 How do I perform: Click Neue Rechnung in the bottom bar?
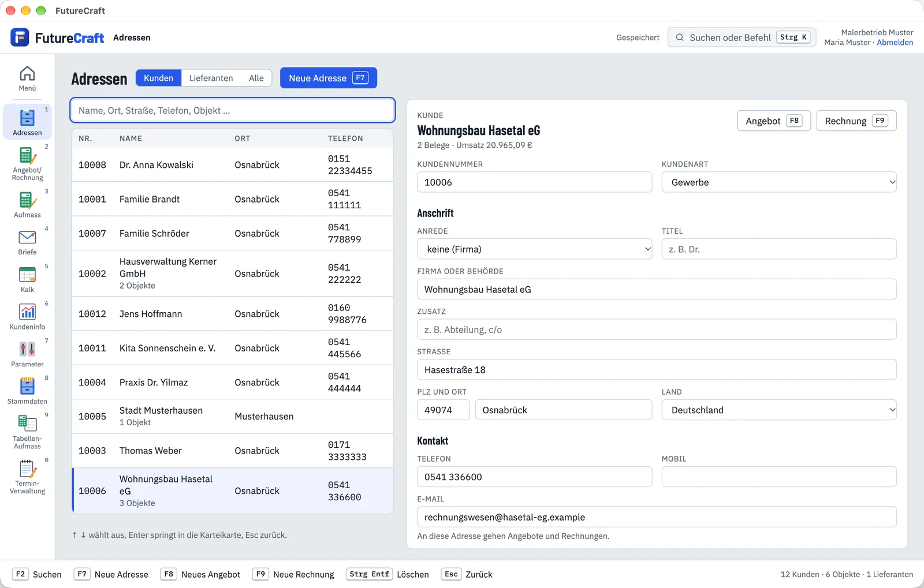pos(293,574)
